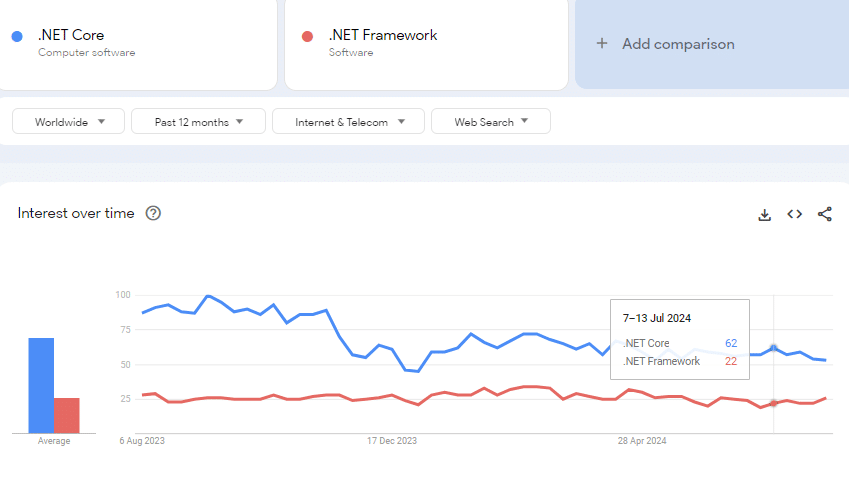Click the red data point at 7–13 Jul 2024

[x=773, y=403]
